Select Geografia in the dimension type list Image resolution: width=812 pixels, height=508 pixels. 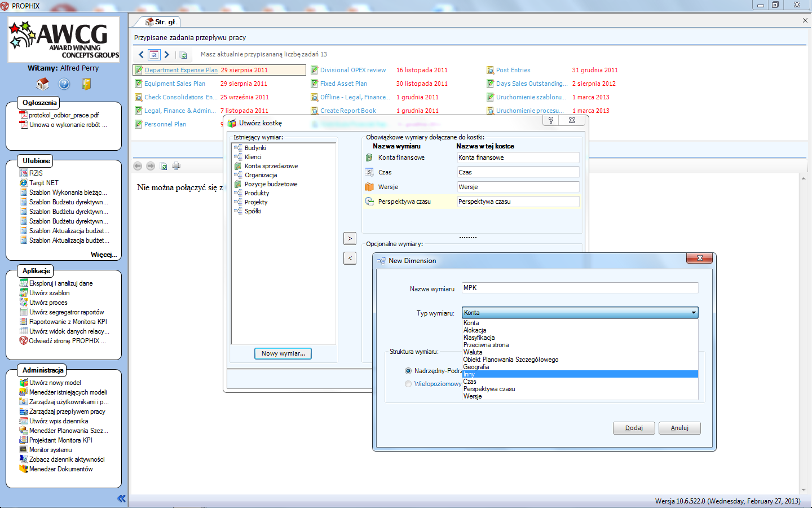[580, 367]
